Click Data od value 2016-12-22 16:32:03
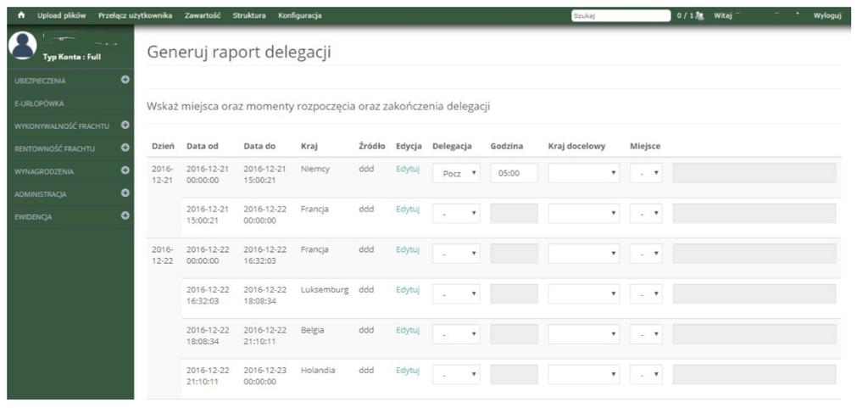 208,294
